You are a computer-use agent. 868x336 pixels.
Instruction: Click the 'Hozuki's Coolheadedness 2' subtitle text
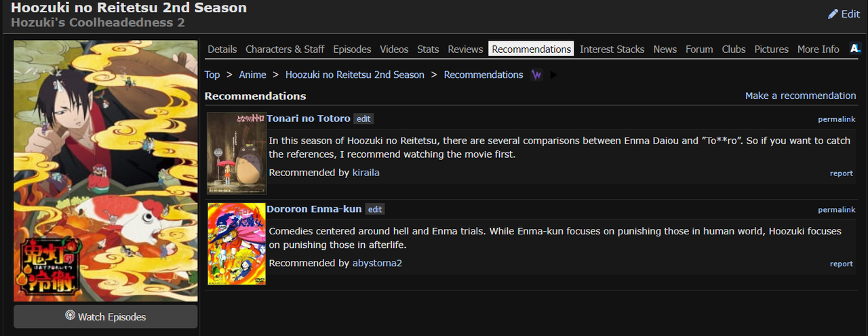tap(98, 22)
